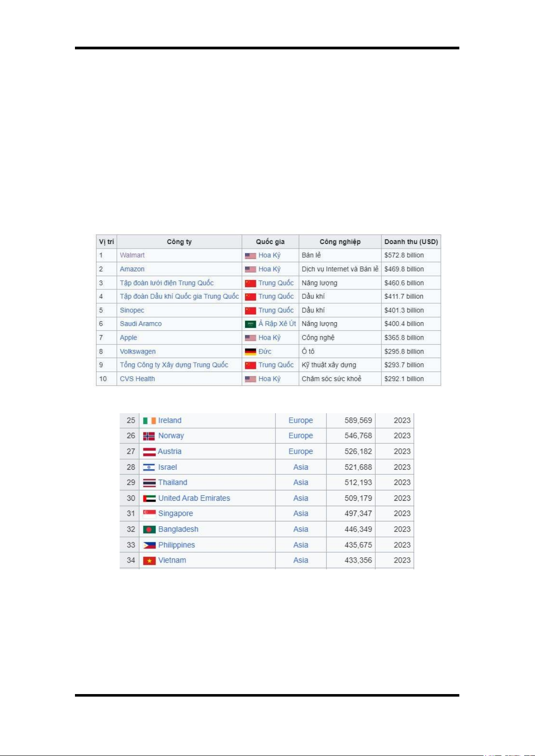Click the Ireland flag icon
This screenshot has height=756, width=535.
[x=149, y=421]
